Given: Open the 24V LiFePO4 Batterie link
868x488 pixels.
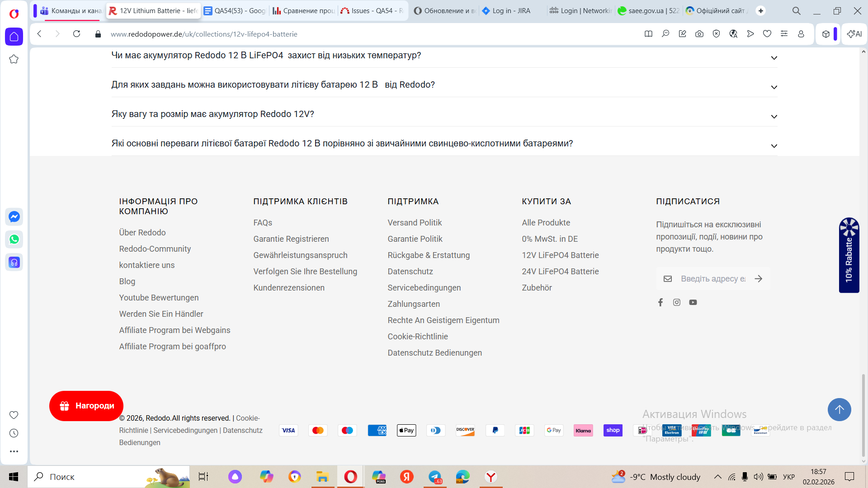Looking at the screenshot, I should [x=560, y=272].
